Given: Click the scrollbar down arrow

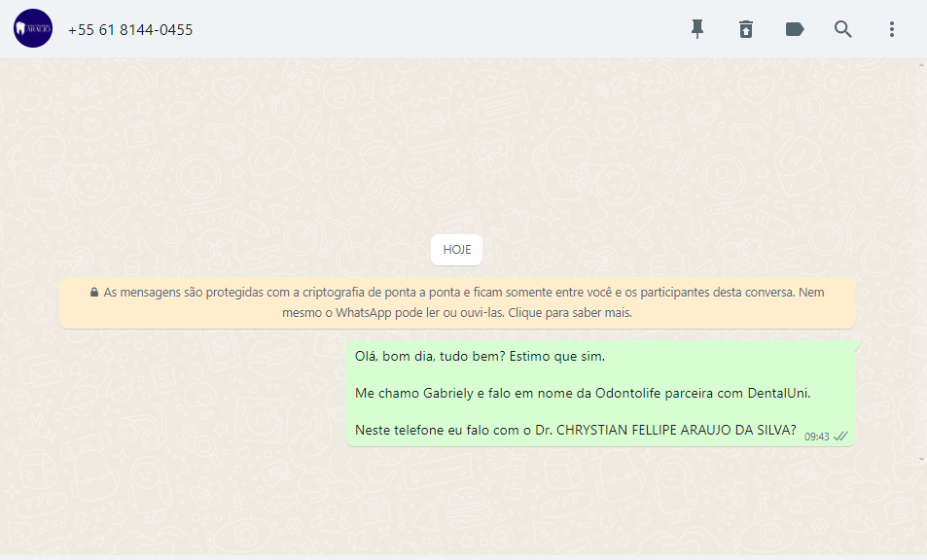Looking at the screenshot, I should [922, 459].
